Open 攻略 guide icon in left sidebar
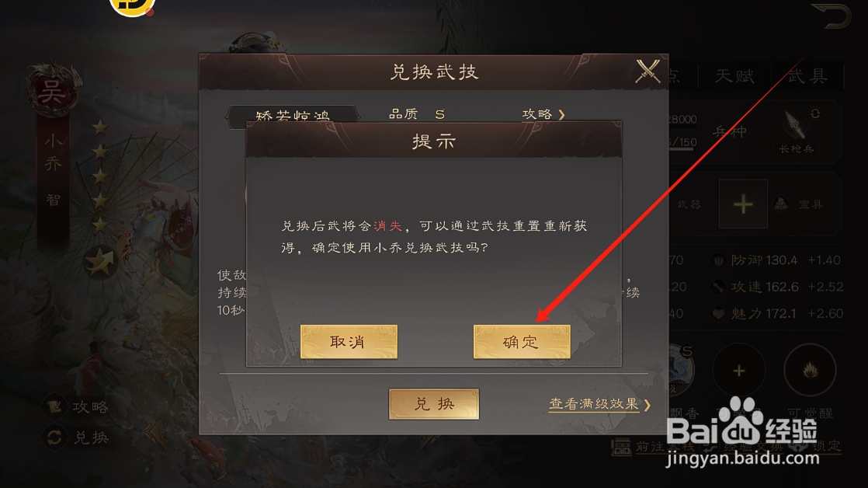868x488 pixels. click(x=54, y=407)
